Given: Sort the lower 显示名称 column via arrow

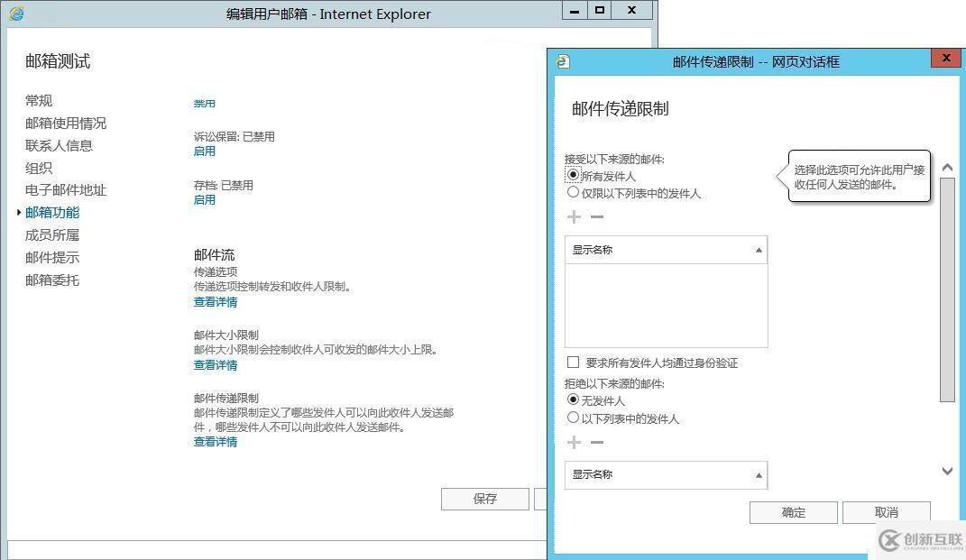Looking at the screenshot, I should pos(759,475).
